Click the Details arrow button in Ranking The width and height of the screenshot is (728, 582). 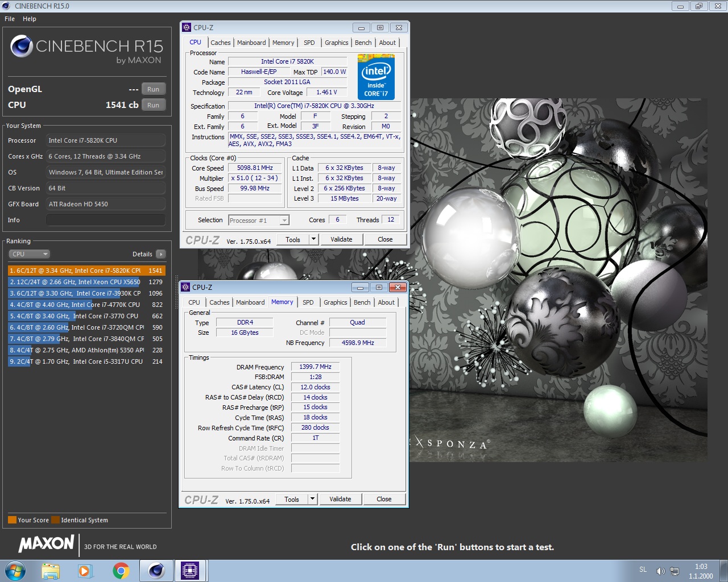161,254
